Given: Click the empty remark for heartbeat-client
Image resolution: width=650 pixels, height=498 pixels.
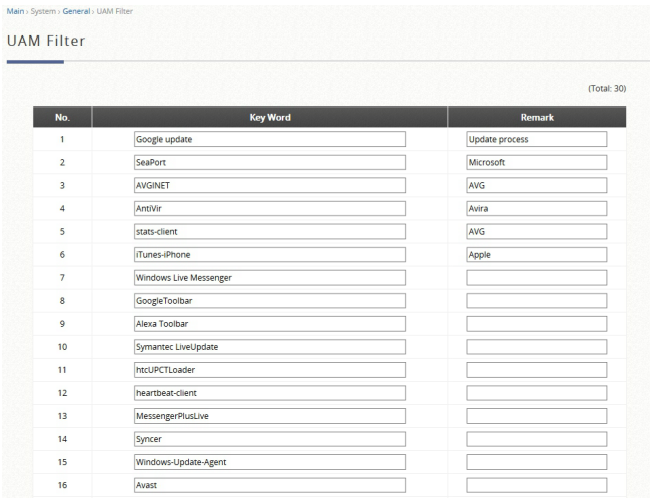Looking at the screenshot, I should (x=537, y=393).
